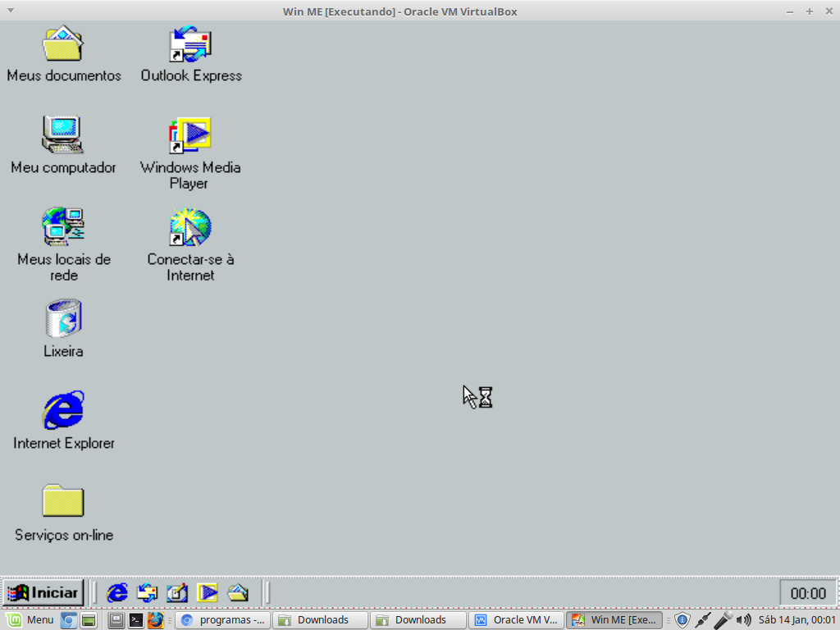Launch the terminal from the Linux panel

136,620
